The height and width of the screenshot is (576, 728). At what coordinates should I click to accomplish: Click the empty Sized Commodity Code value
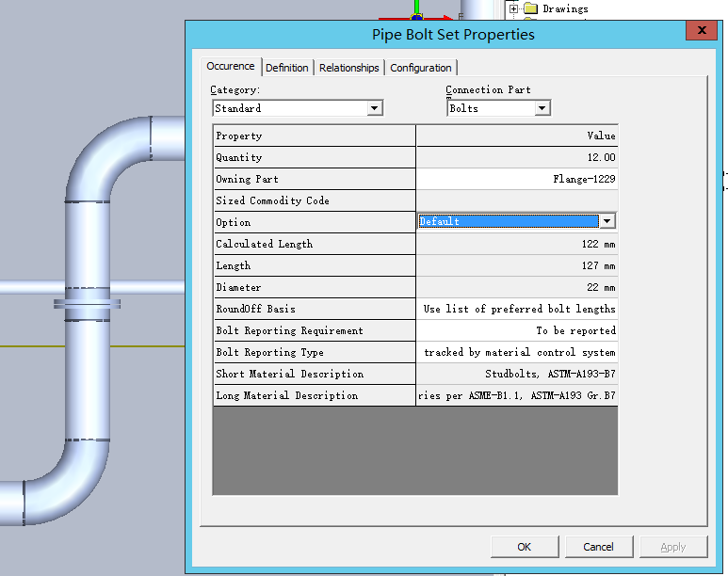[x=517, y=200]
